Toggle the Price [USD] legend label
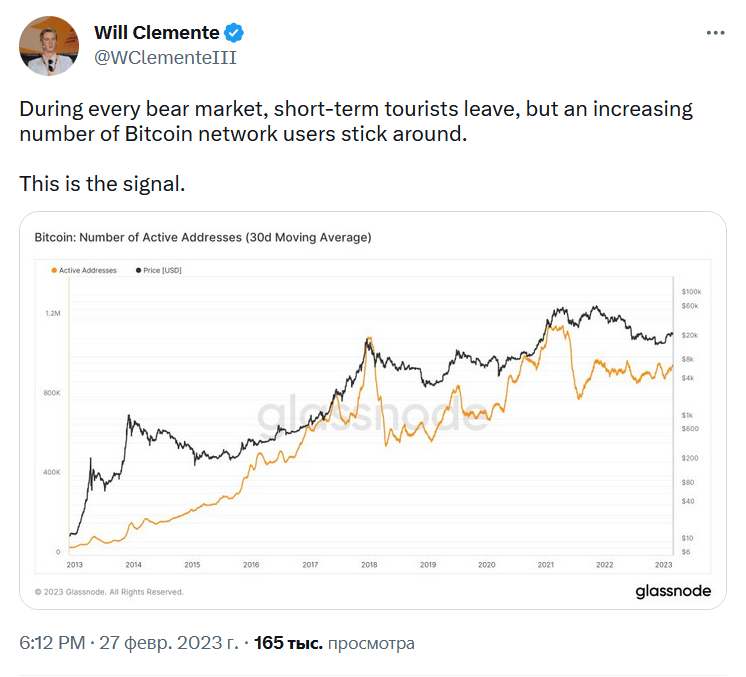Screen dimensions: 746x677 click(162, 270)
